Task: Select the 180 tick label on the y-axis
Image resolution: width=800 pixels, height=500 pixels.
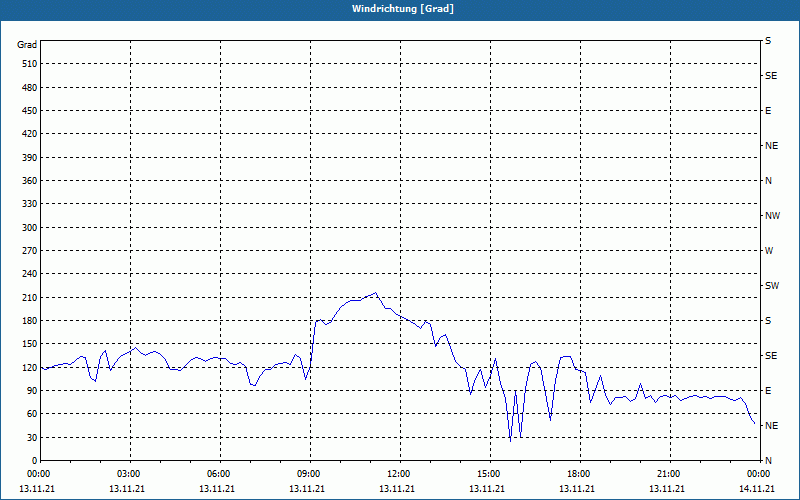Action: pyautogui.click(x=30, y=321)
